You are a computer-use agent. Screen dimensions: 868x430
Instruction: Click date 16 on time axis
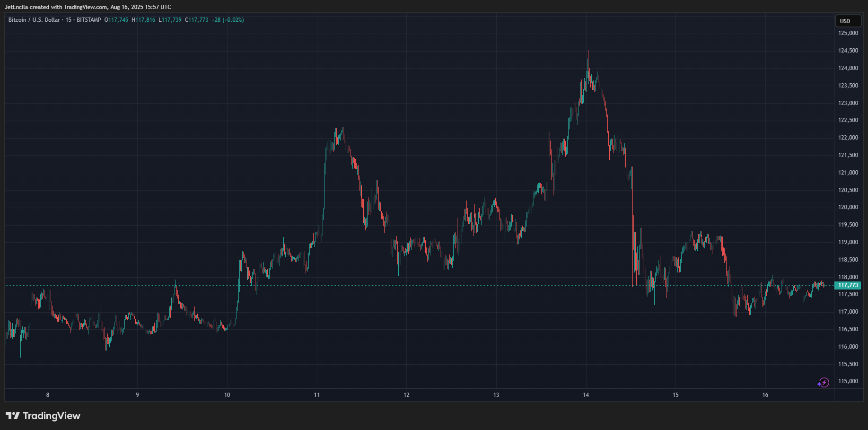765,395
